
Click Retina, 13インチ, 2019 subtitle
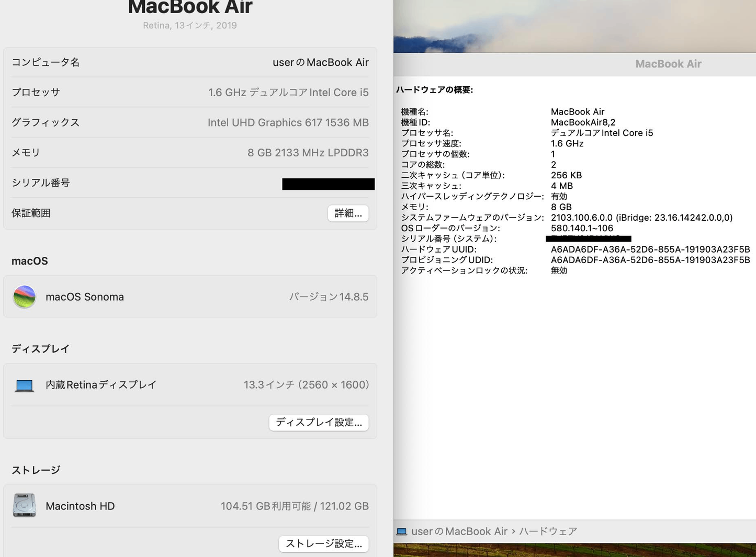[x=190, y=25]
